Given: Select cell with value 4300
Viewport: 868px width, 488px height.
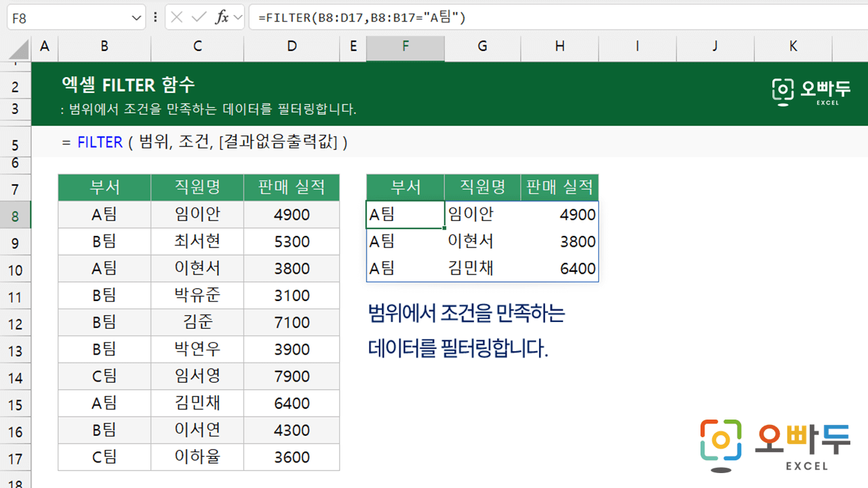Looking at the screenshot, I should (292, 430).
